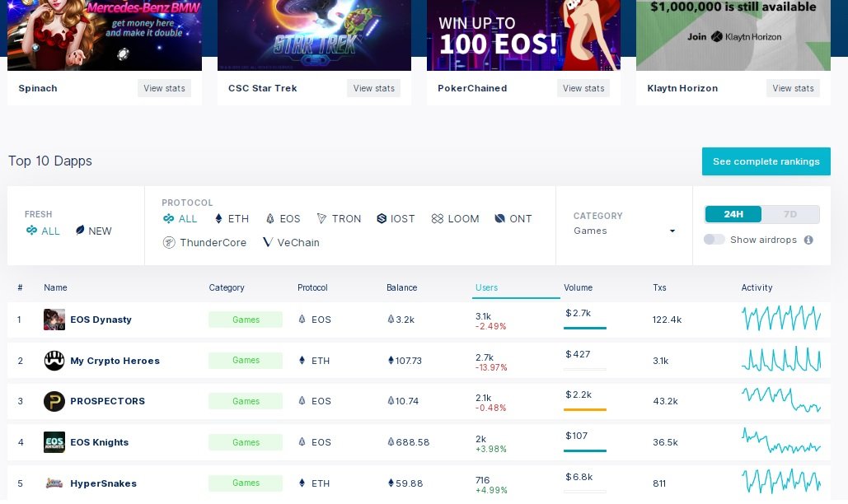The image size is (848, 504).
Task: Click the EOS icon in protocol filter
Action: pyautogui.click(x=269, y=218)
